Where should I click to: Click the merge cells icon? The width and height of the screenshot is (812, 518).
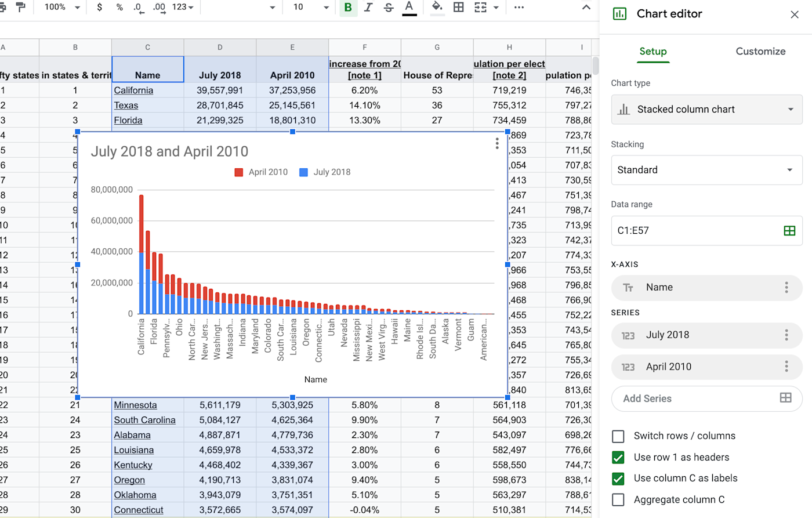tap(480, 7)
